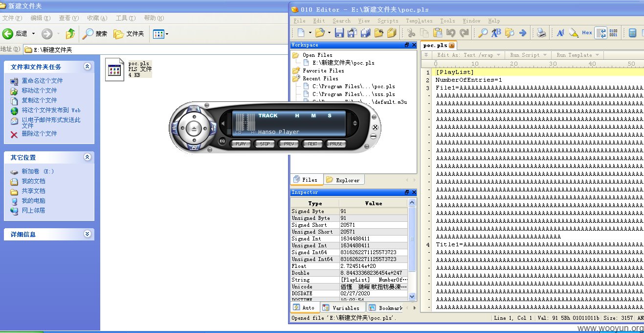The height and width of the screenshot is (333, 644).
Task: Open the Explorer views dropdown button
Action: click(161, 34)
